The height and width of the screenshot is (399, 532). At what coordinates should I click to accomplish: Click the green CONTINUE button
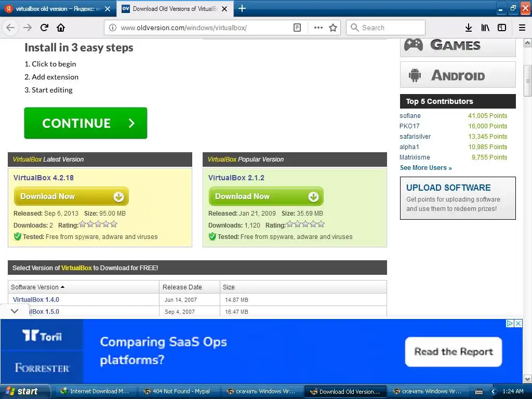click(86, 123)
